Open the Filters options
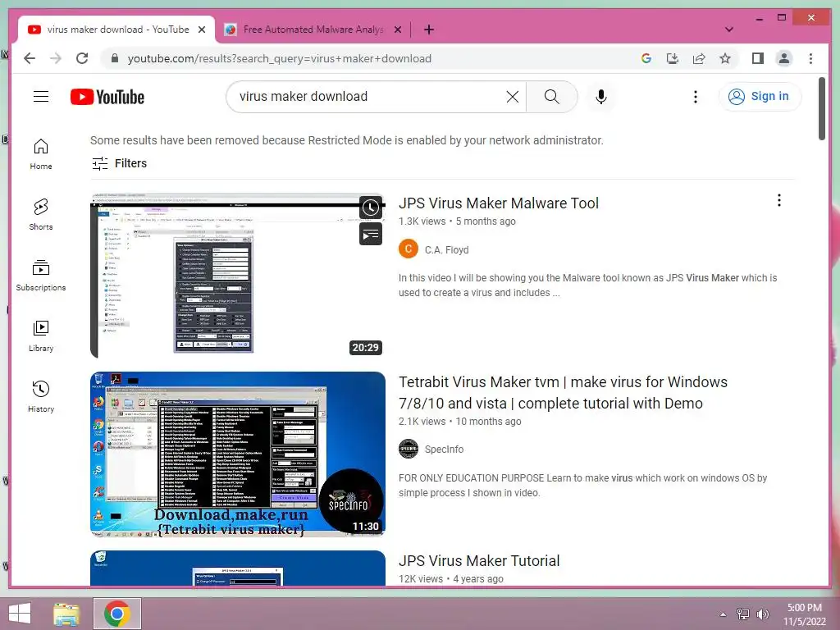Viewport: 840px width, 630px height. pyautogui.click(x=119, y=163)
